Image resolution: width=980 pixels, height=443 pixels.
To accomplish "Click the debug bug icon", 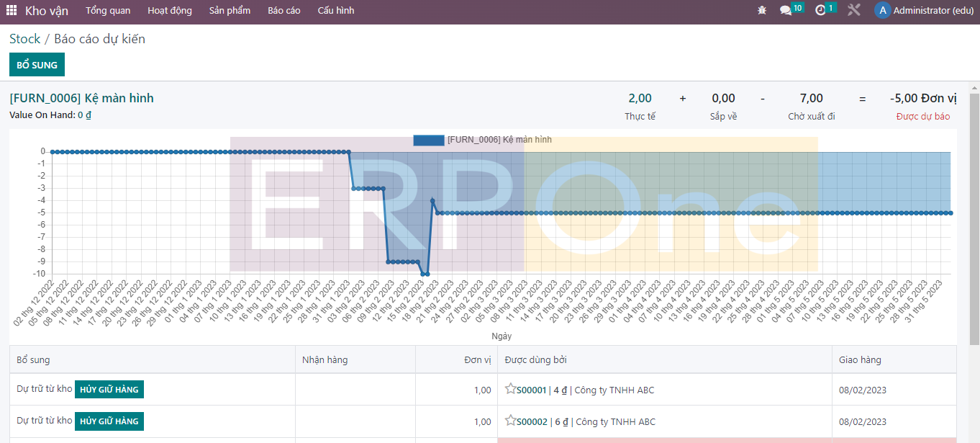I will (x=762, y=11).
